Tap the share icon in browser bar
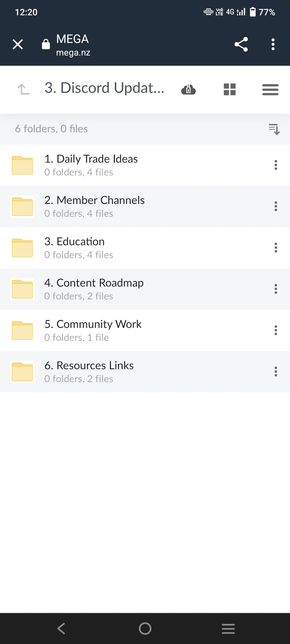The height and width of the screenshot is (644, 290). pos(241,44)
